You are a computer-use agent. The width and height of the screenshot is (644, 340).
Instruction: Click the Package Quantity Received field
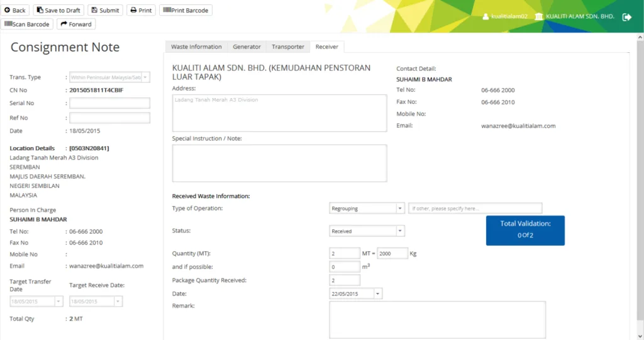[345, 280]
